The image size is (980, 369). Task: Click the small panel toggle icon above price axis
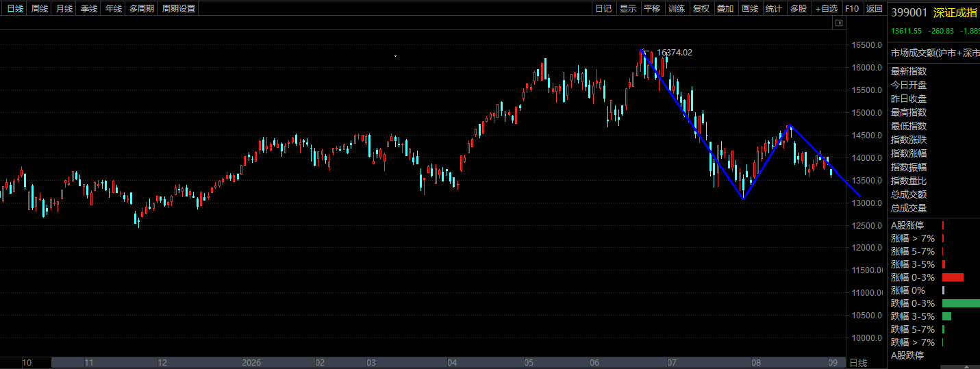[x=838, y=23]
